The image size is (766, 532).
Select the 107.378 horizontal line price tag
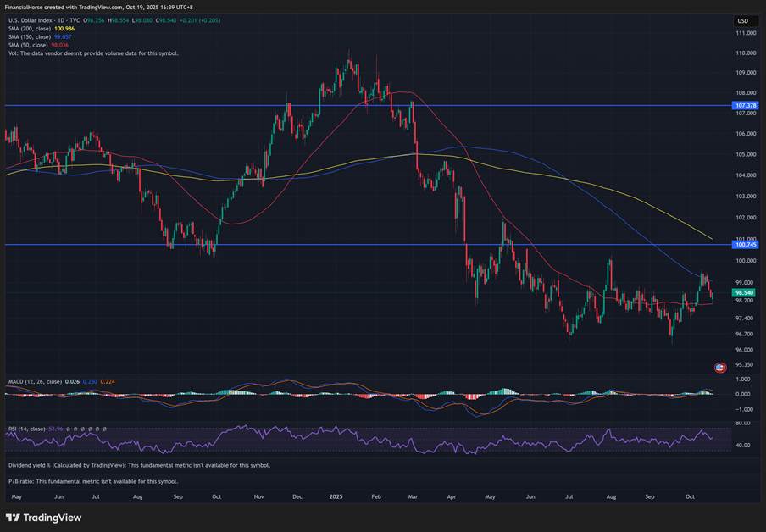click(x=745, y=106)
